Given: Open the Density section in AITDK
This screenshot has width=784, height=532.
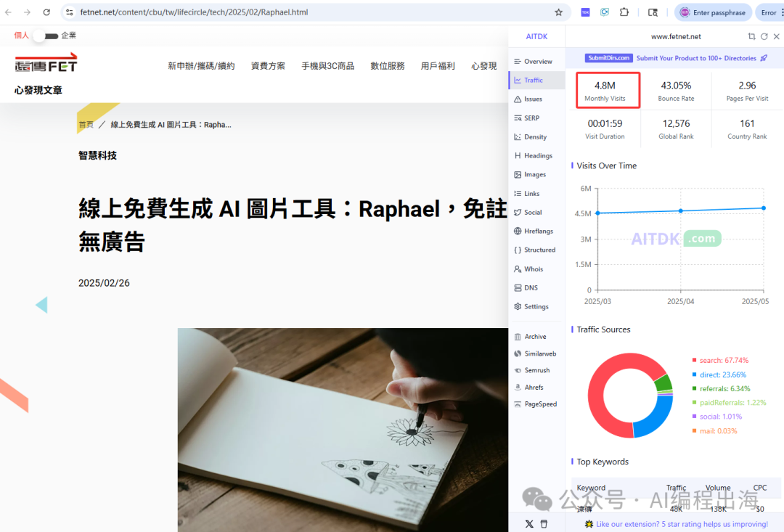Looking at the screenshot, I should (x=536, y=137).
